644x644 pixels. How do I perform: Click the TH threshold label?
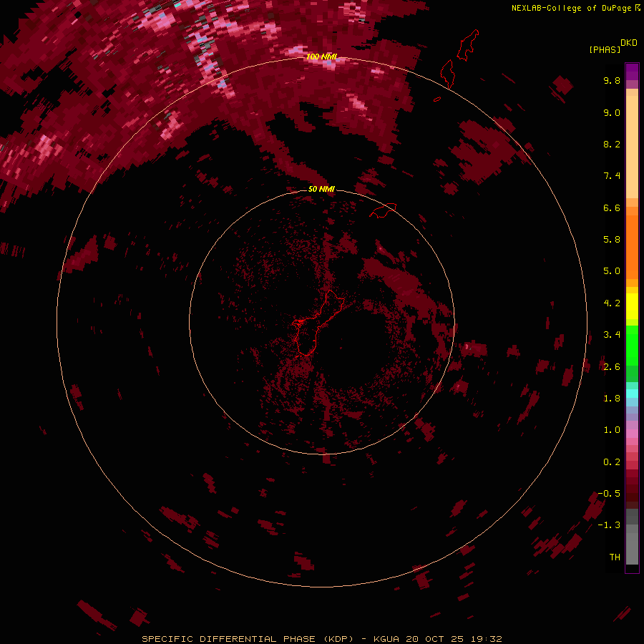tap(615, 557)
